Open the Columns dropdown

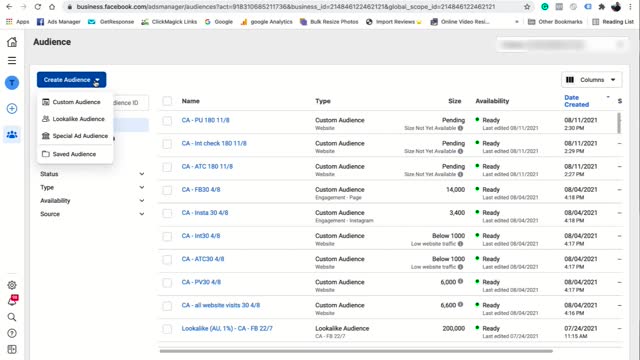coord(592,80)
